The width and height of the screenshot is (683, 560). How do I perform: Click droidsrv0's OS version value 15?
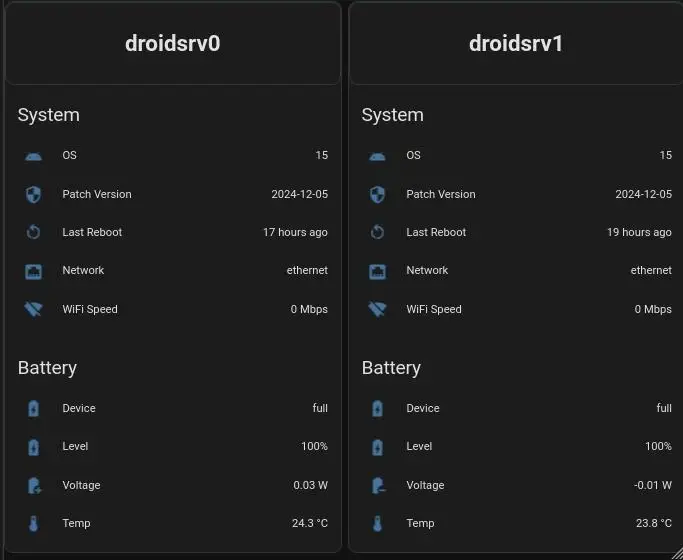[322, 155]
